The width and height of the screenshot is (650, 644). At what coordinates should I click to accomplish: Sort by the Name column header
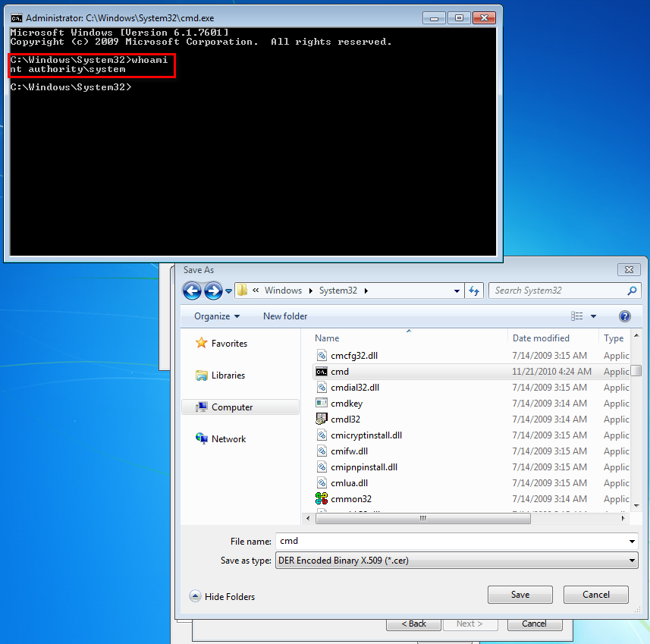[x=327, y=338]
